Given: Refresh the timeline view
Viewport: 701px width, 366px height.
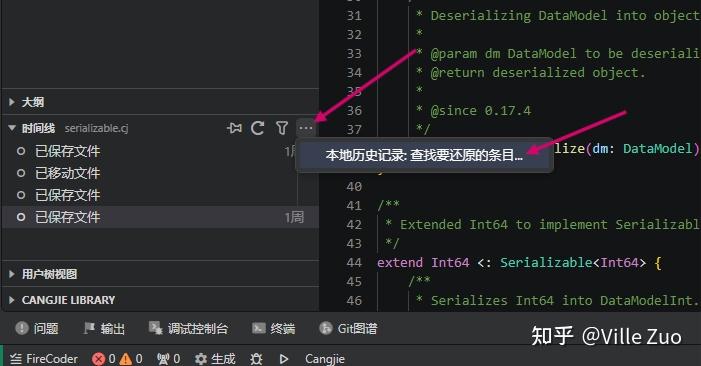Looking at the screenshot, I should [x=258, y=128].
